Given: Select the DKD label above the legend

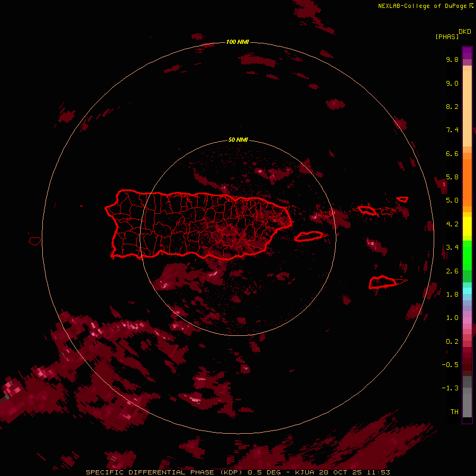Looking at the screenshot, I should tap(465, 32).
